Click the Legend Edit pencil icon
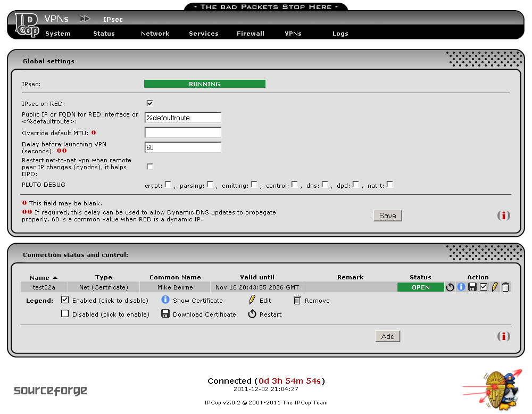The height and width of the screenshot is (414, 532). [252, 300]
